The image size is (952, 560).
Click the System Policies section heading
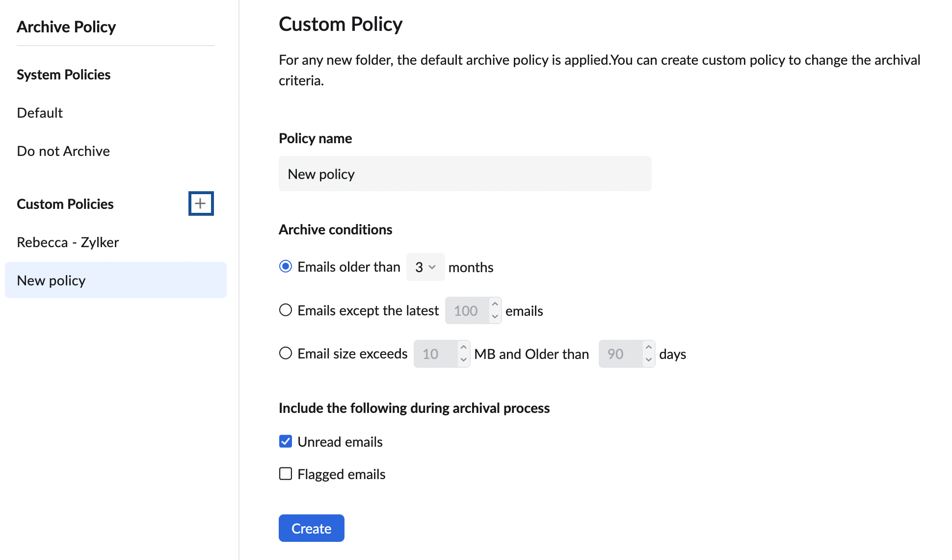pyautogui.click(x=64, y=75)
